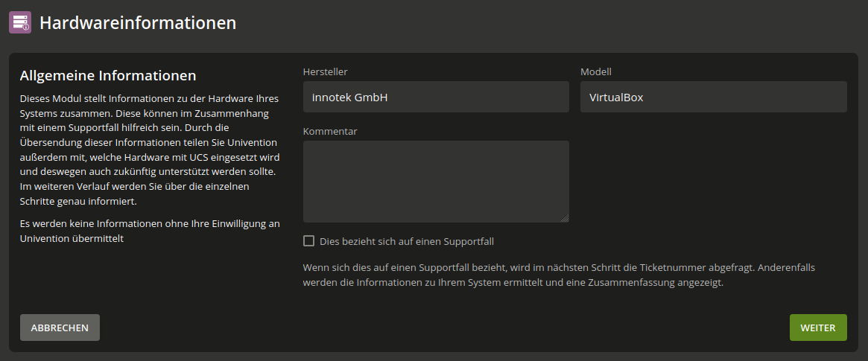This screenshot has width=868, height=361.
Task: Click the 'Es werden keine Informationen' consent note
Action: tap(150, 231)
